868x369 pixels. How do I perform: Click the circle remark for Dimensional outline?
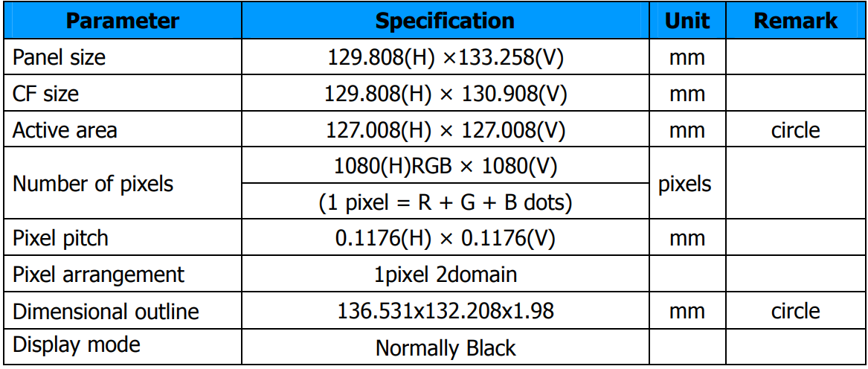tap(796, 311)
